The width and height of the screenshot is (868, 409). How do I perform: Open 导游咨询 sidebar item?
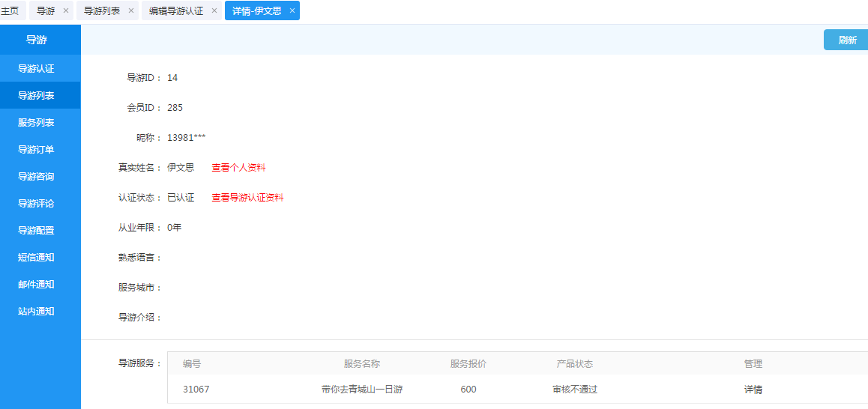[x=36, y=177]
